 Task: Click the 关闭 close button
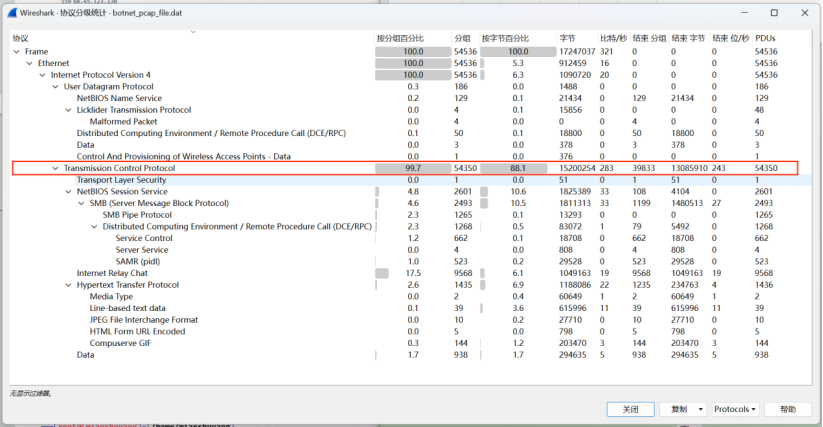(630, 409)
